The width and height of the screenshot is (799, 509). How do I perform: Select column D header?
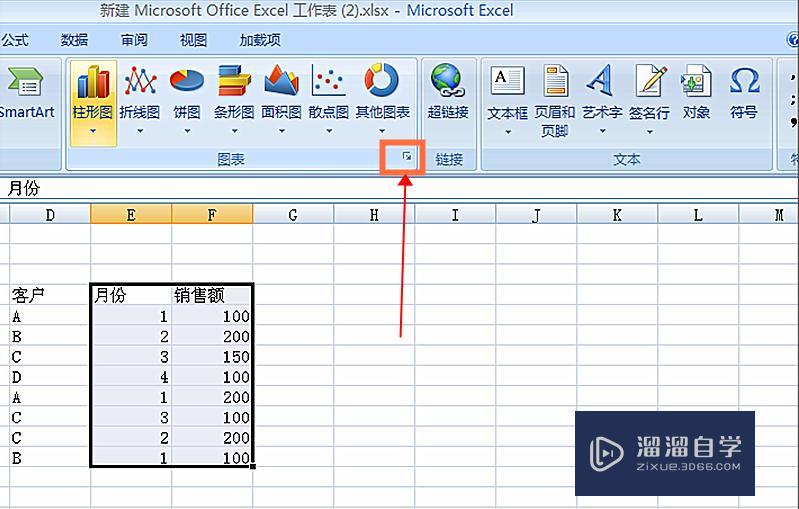tap(50, 215)
